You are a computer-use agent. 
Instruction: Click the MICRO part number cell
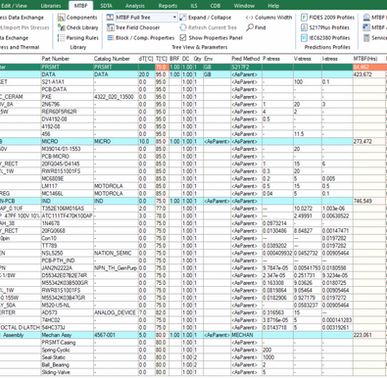pyautogui.click(x=67, y=141)
